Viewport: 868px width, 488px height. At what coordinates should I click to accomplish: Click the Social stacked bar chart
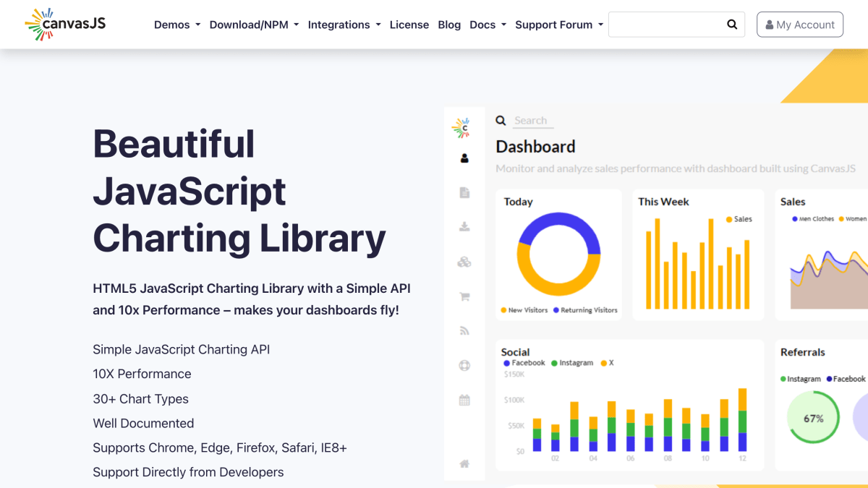click(640, 419)
